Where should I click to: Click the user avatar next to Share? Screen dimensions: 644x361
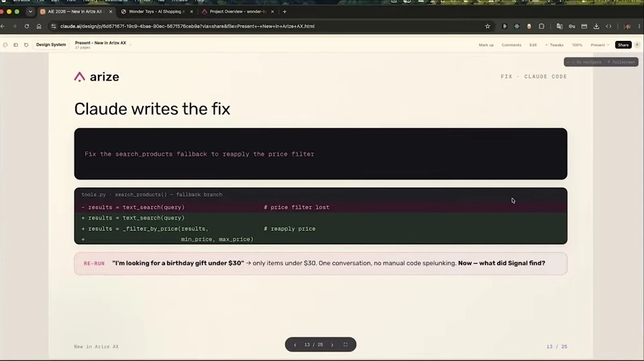637,45
